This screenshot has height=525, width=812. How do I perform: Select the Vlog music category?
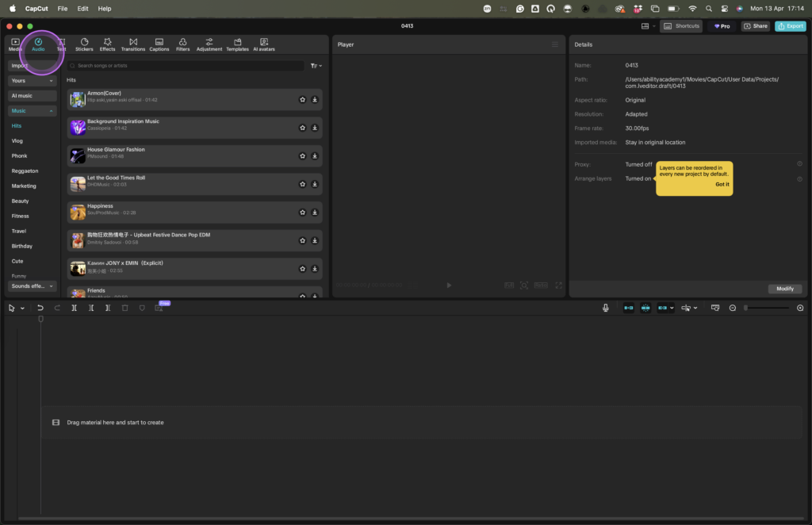(17, 140)
